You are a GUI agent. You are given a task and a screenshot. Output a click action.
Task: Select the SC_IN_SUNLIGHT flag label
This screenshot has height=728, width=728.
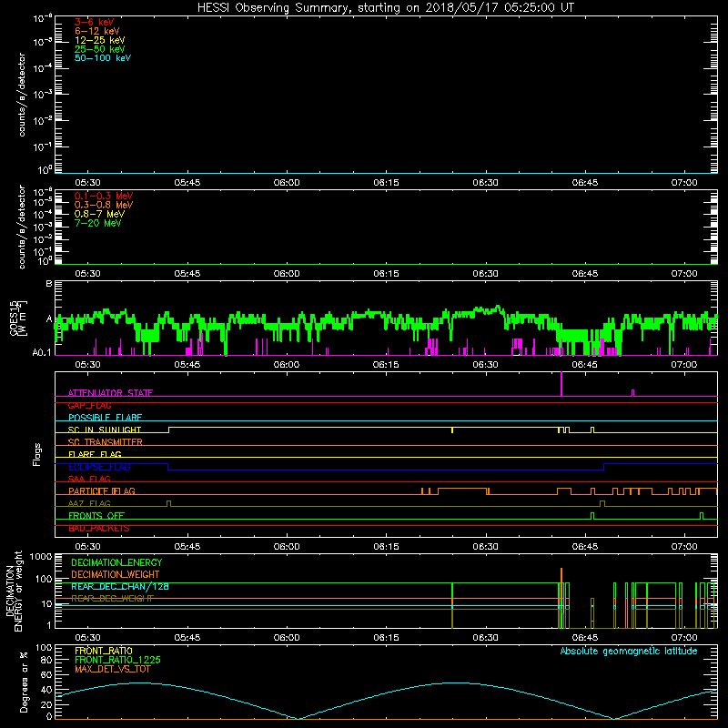(x=105, y=430)
